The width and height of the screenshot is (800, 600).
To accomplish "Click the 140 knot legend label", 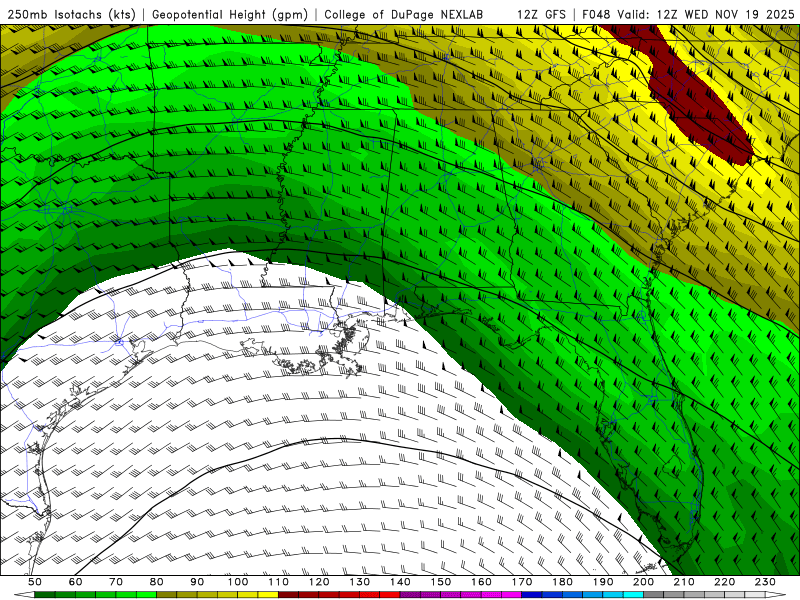I will point(400,582).
